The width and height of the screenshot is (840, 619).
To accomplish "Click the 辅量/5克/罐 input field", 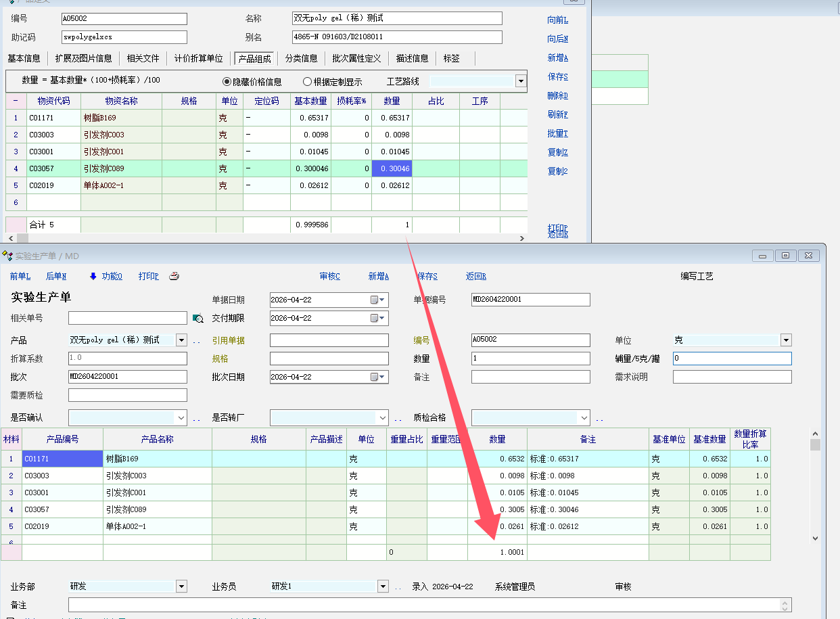I will [x=732, y=359].
